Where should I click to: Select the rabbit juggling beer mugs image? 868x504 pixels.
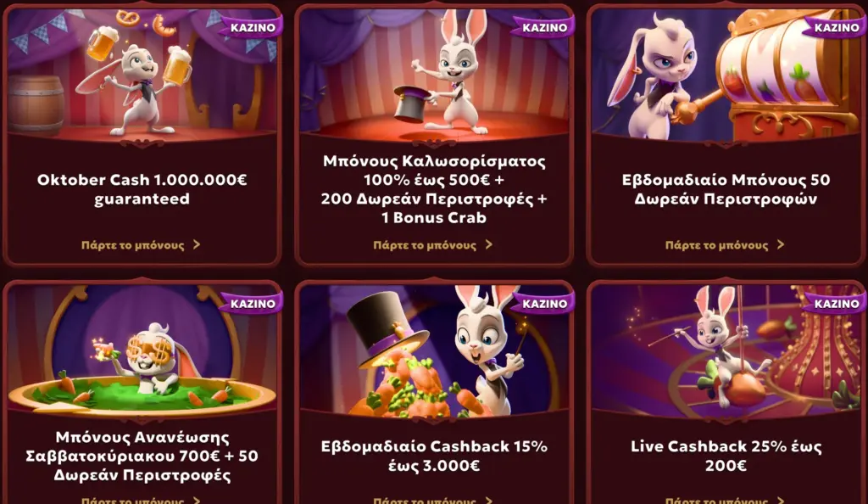[x=142, y=75]
